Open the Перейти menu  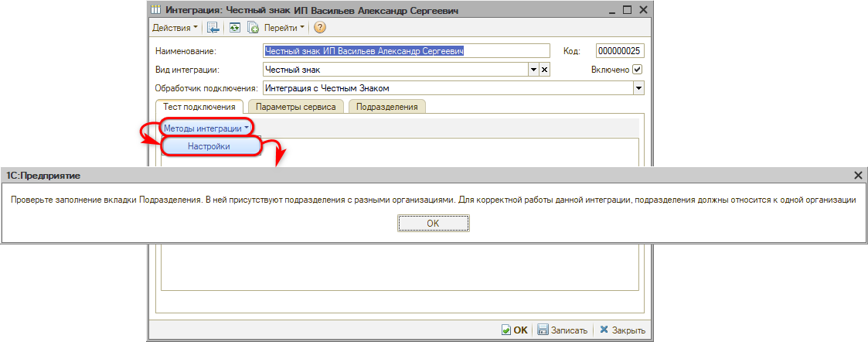(284, 28)
